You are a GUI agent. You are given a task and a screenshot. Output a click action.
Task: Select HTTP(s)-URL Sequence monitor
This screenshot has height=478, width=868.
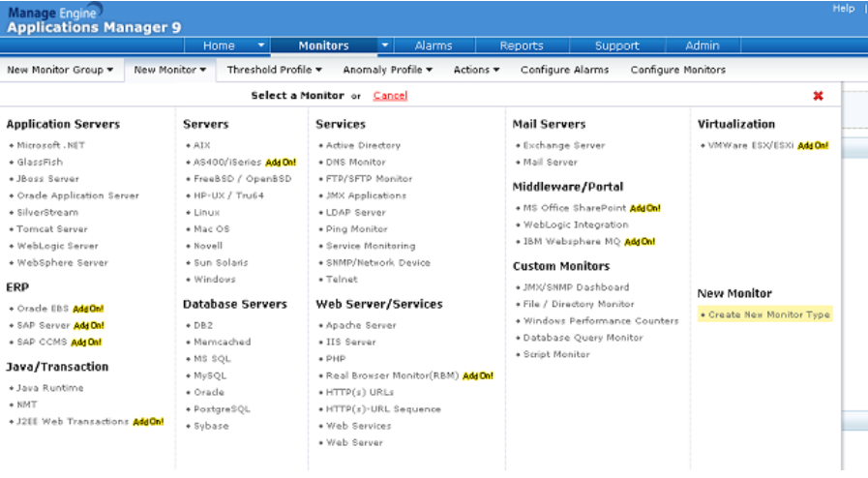383,409
